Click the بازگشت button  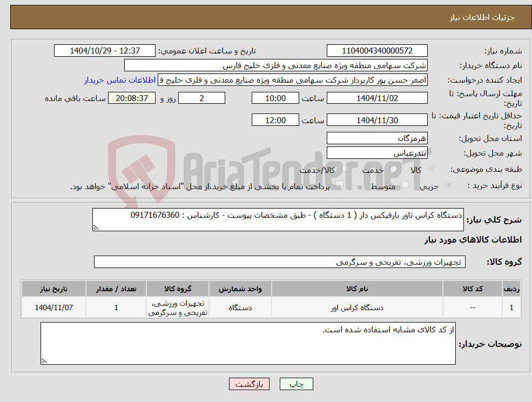(249, 384)
